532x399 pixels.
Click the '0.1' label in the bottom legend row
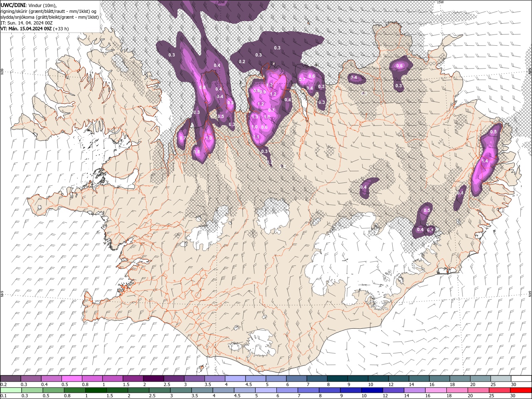click(3, 396)
